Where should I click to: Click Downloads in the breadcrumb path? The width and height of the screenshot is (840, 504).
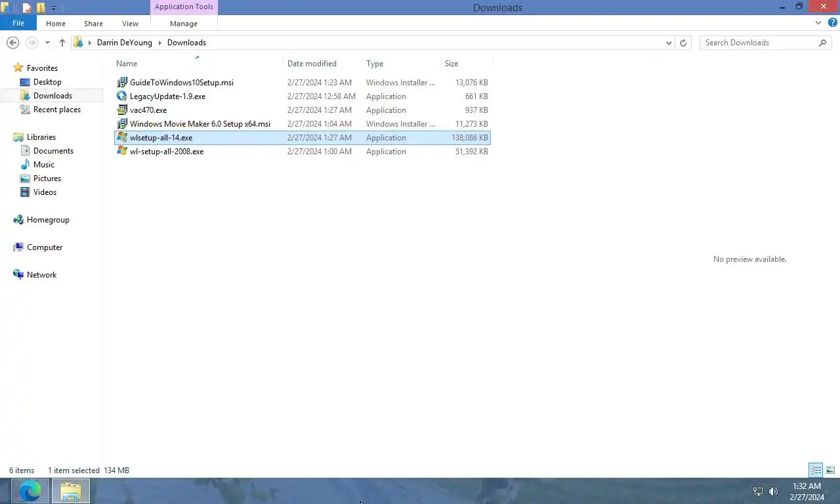[x=186, y=43]
